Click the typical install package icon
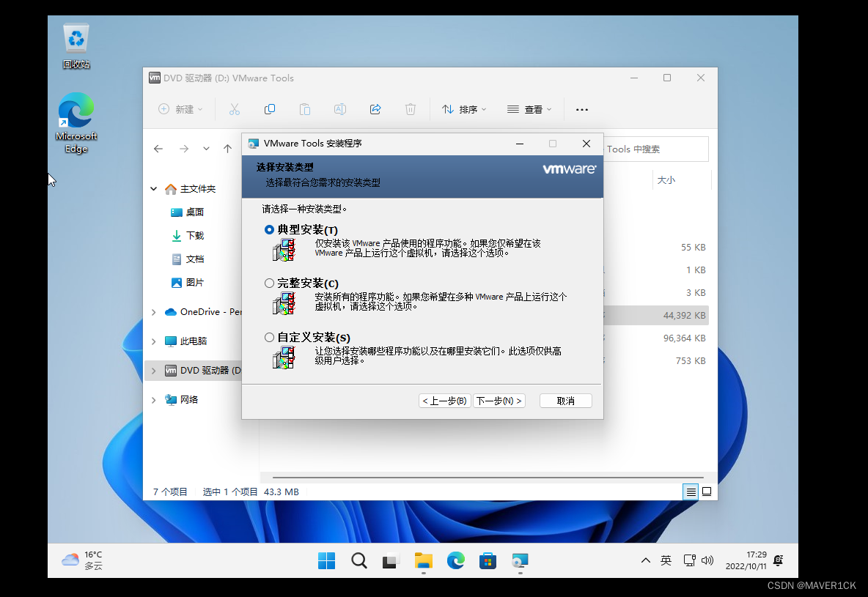Viewport: 868px width, 597px height. [284, 250]
